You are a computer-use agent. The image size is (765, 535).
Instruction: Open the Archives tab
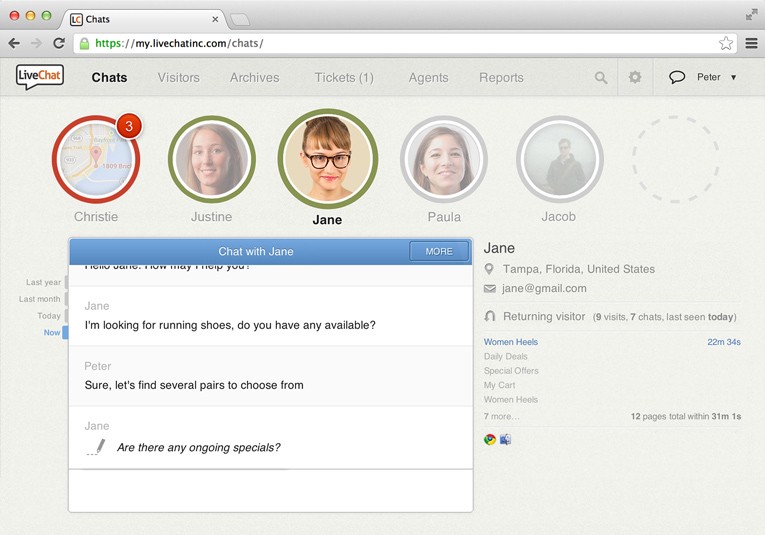click(255, 78)
